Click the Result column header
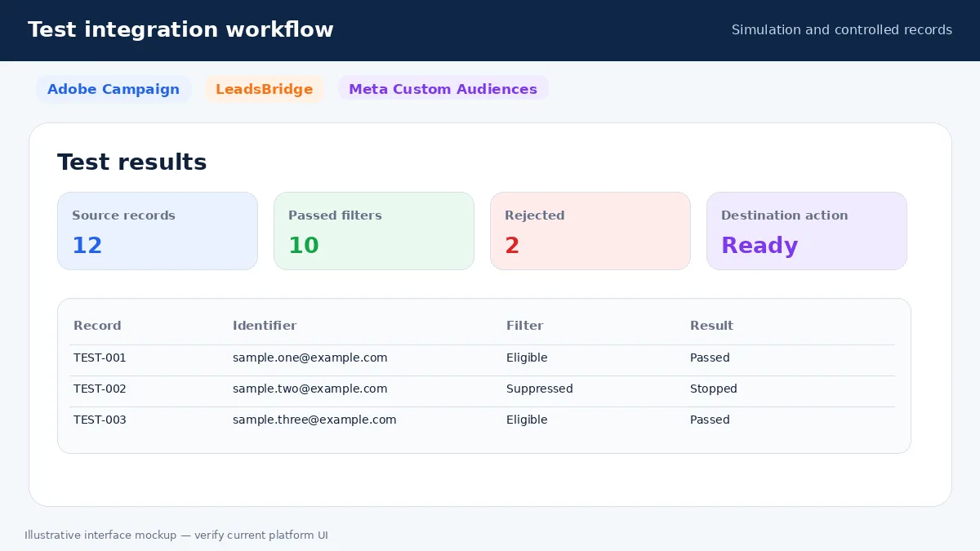The height and width of the screenshot is (551, 980). point(711,326)
